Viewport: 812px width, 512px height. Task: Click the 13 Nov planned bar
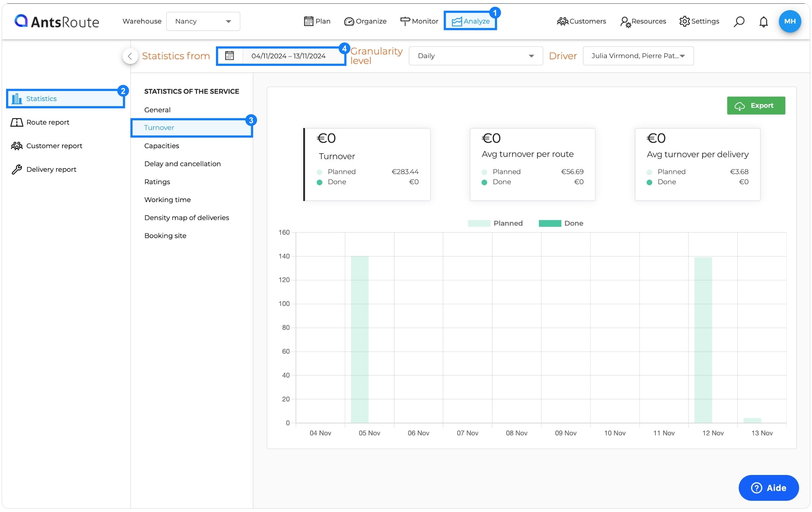tap(752, 420)
